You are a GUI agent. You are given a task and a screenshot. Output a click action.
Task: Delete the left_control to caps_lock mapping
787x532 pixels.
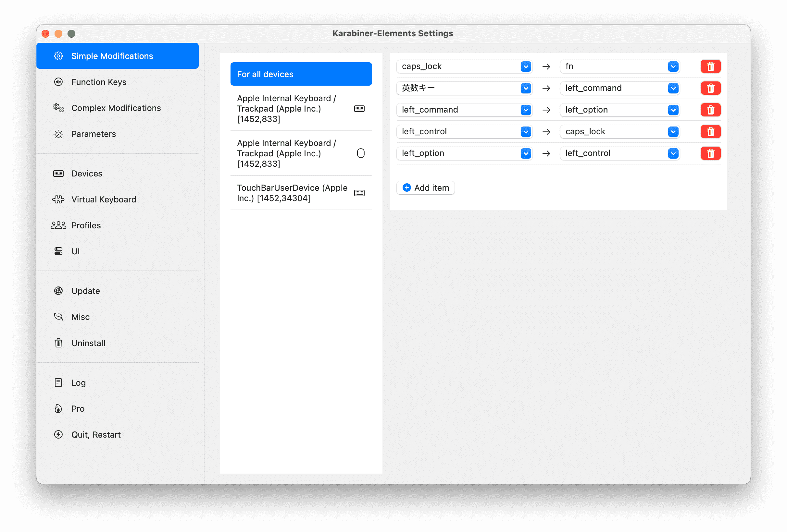710,131
